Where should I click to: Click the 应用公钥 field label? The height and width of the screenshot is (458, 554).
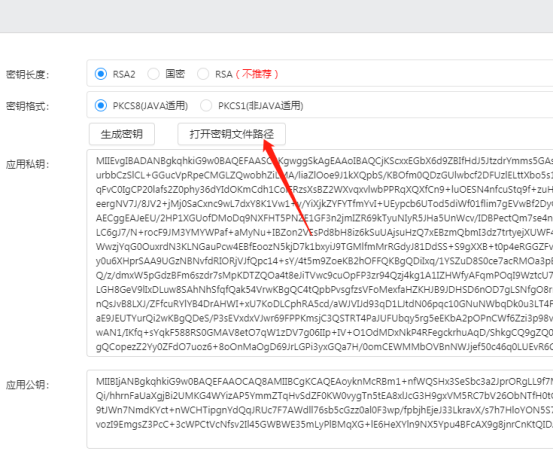[x=27, y=384]
